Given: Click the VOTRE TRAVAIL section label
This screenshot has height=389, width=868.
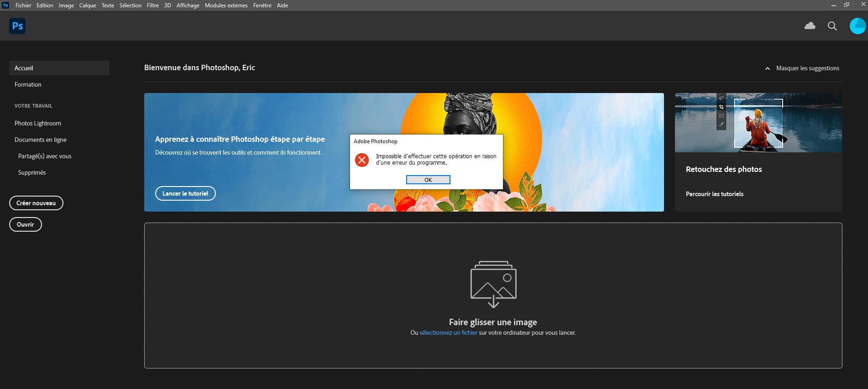Looking at the screenshot, I should click(x=33, y=106).
